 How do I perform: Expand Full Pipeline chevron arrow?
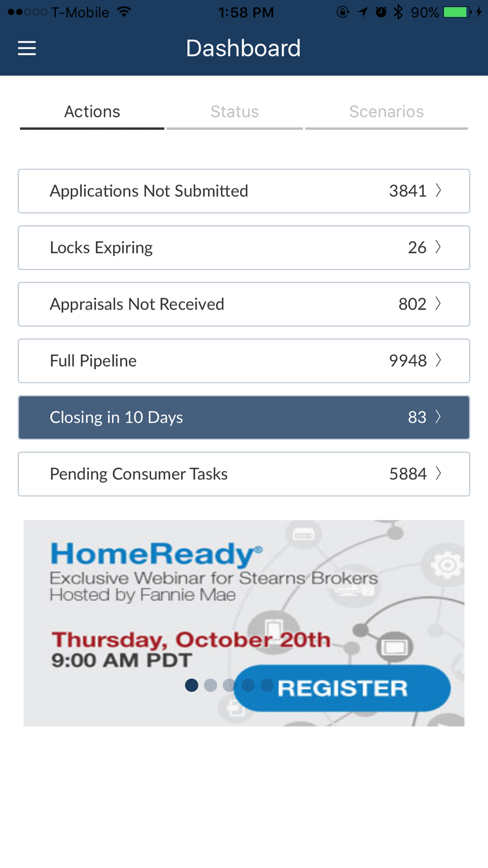(x=438, y=360)
